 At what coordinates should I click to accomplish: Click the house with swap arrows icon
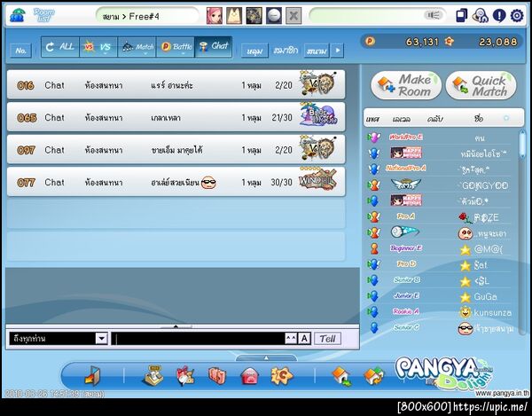373,376
